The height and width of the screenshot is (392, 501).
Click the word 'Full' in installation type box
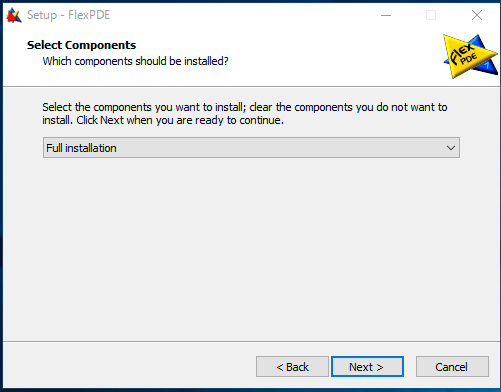pos(54,148)
